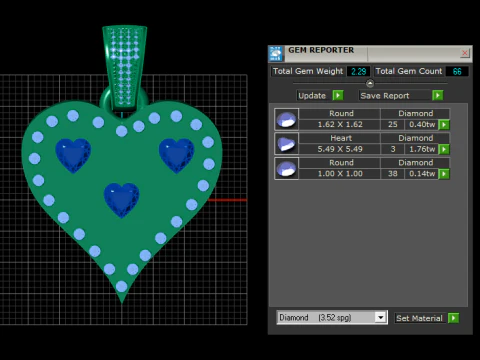Viewport: 480px width, 360px height.
Task: Click the Update button label
Action: click(312, 96)
